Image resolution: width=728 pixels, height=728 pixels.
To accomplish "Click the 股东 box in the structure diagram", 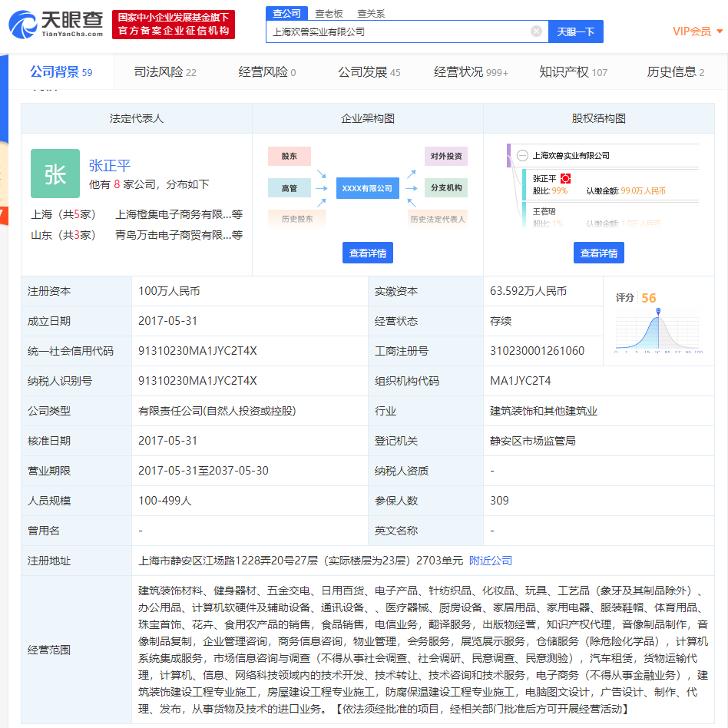I will point(289,156).
